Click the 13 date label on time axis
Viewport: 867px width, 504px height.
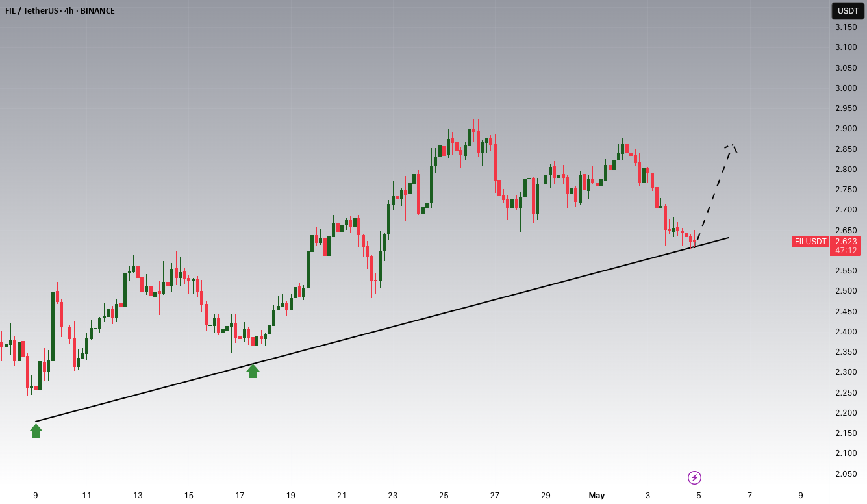point(138,496)
